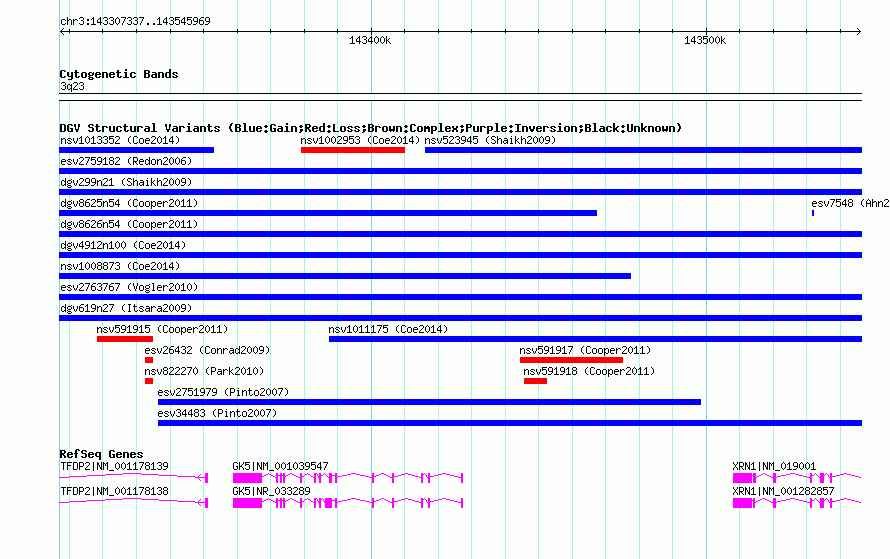This screenshot has height=559, width=890.
Task: Select the blue esv34483 gain bar
Action: [510, 423]
